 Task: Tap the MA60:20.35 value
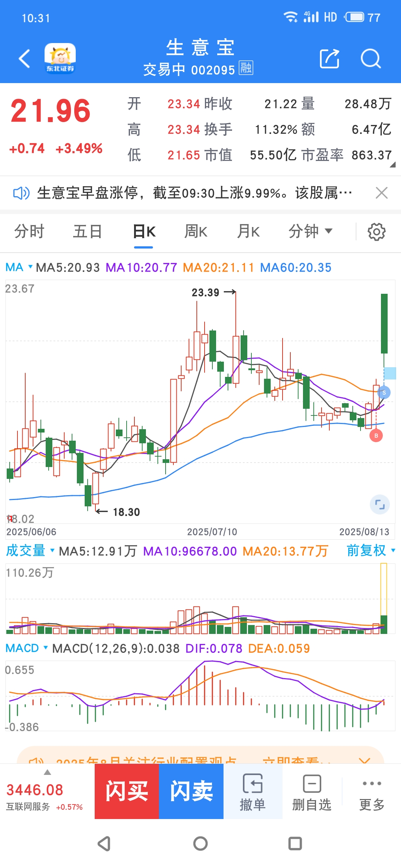point(296,267)
